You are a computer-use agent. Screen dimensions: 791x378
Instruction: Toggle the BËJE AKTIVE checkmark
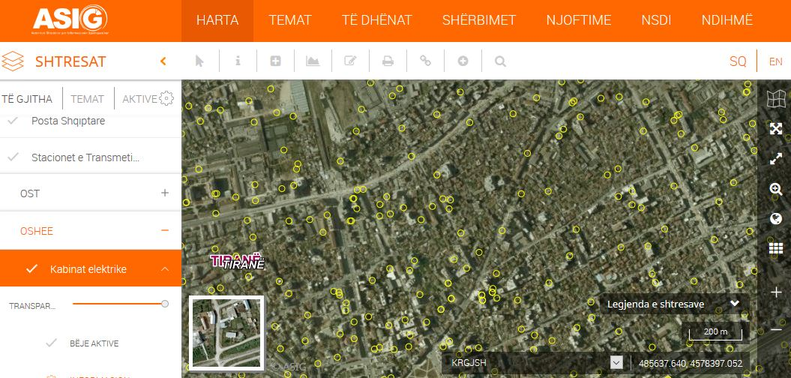click(51, 343)
